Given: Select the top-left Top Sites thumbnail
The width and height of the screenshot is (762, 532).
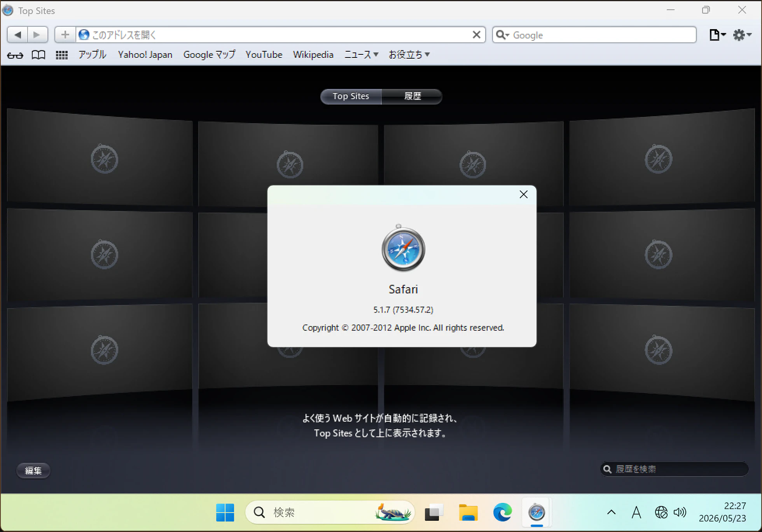Looking at the screenshot, I should click(100, 157).
